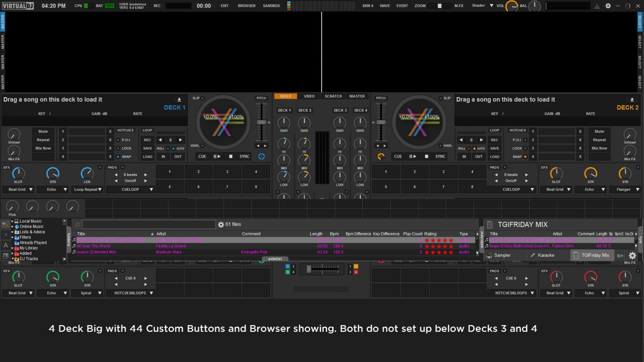
Task: Click the small font A icon in browser
Action: 6,235
